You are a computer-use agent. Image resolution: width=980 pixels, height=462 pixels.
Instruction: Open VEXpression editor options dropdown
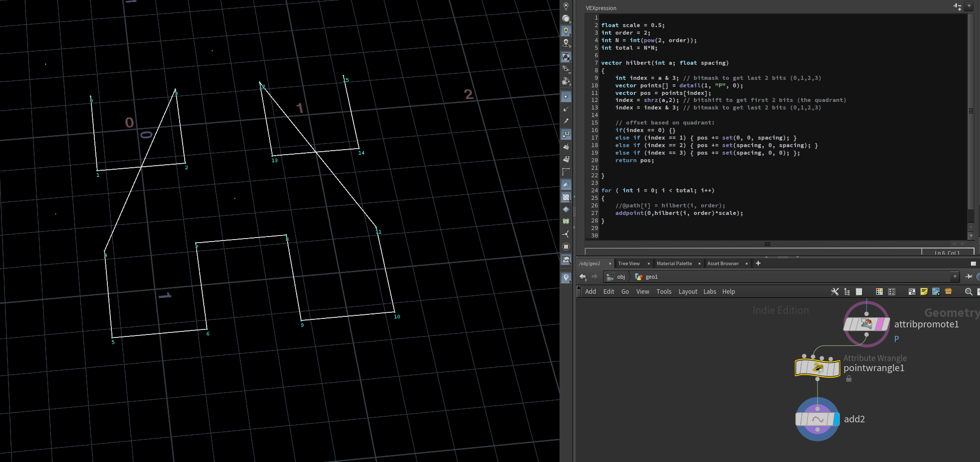[x=969, y=6]
